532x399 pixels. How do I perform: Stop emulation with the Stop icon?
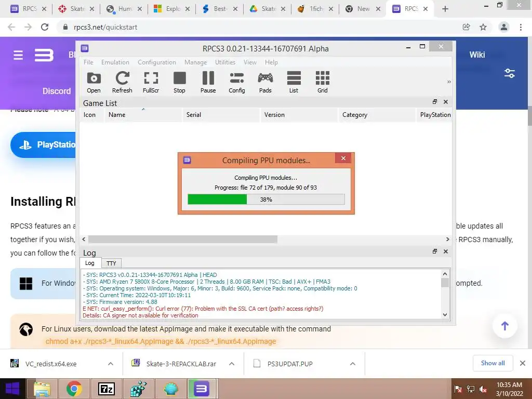coord(179,83)
